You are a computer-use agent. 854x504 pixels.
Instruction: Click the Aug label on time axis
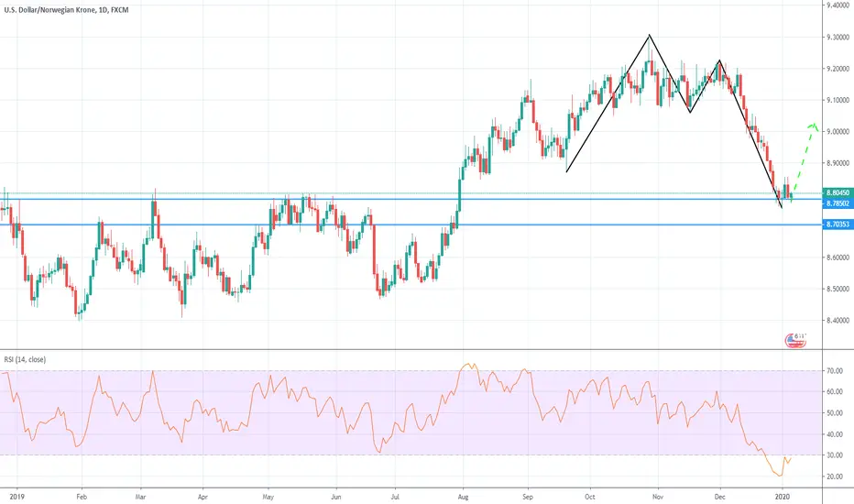463,497
